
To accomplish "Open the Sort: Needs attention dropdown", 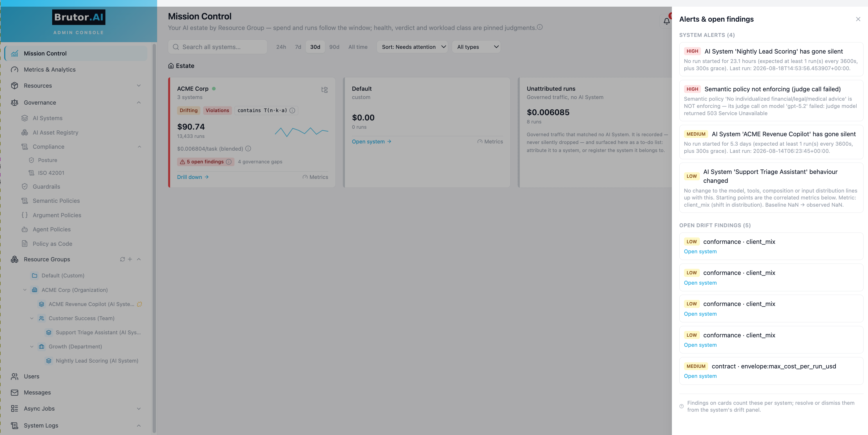I will [x=412, y=47].
